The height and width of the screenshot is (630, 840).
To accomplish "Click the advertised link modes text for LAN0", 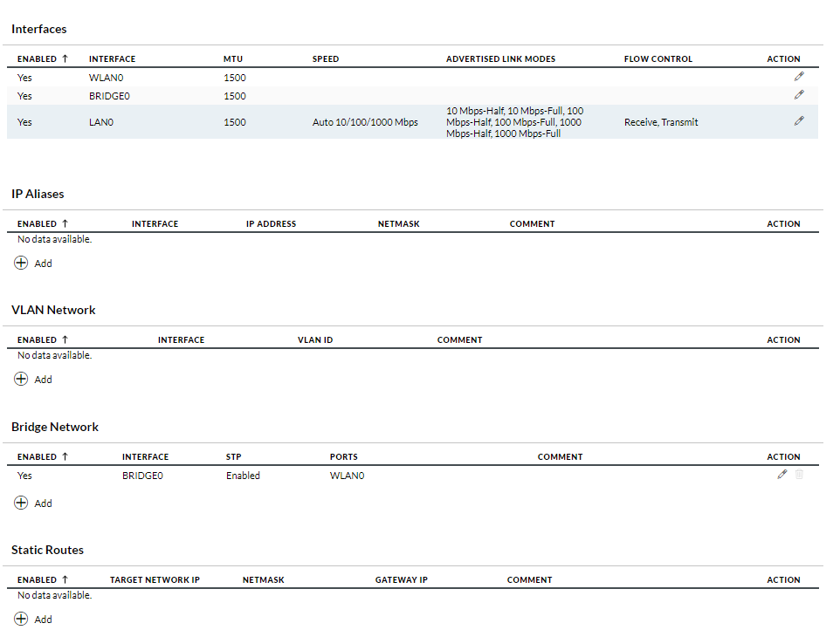I will [x=515, y=122].
